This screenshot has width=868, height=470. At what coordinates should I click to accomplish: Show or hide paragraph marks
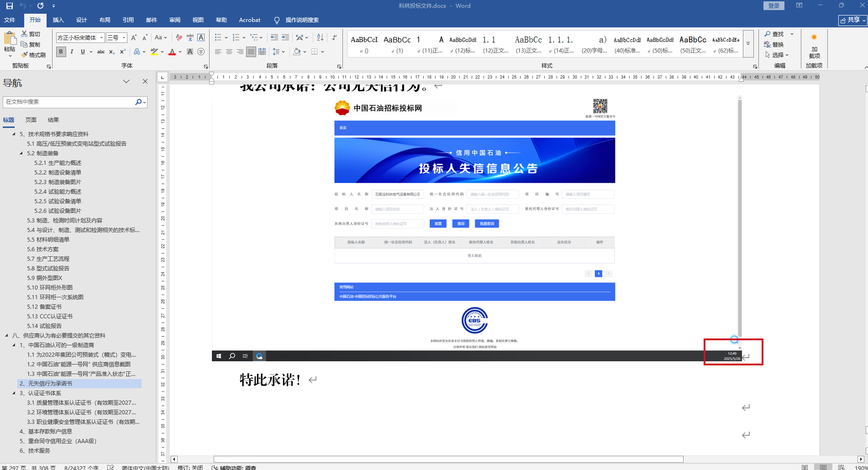tap(335, 38)
